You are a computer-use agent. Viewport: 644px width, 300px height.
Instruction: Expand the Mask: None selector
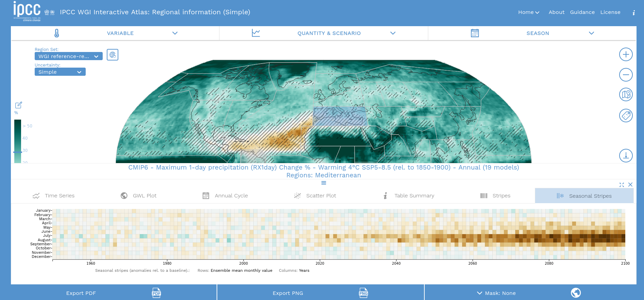click(x=496, y=293)
